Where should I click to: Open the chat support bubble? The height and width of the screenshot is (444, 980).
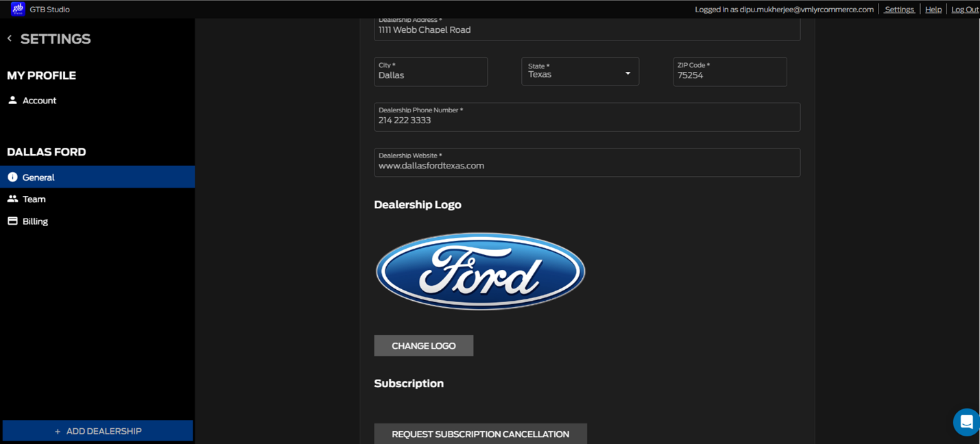tap(966, 422)
